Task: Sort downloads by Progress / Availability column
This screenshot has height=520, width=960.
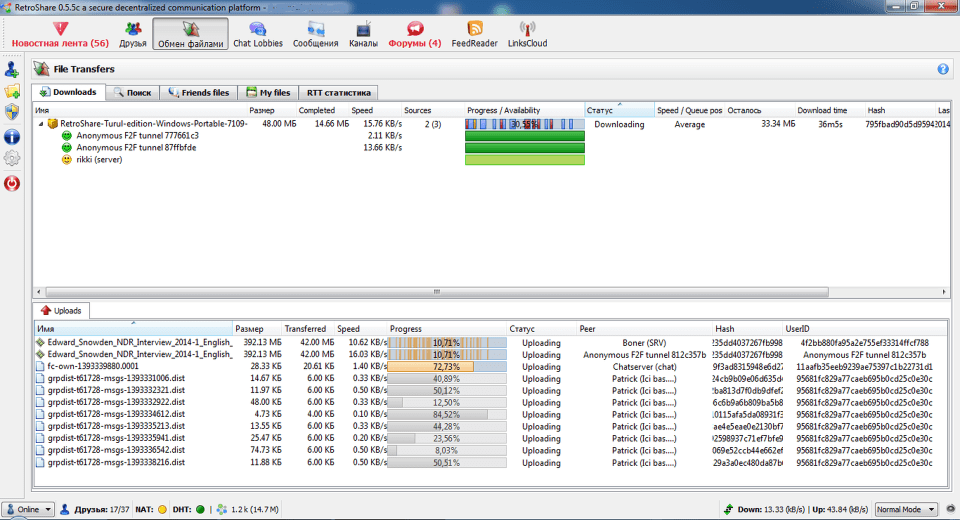Action: (524, 110)
